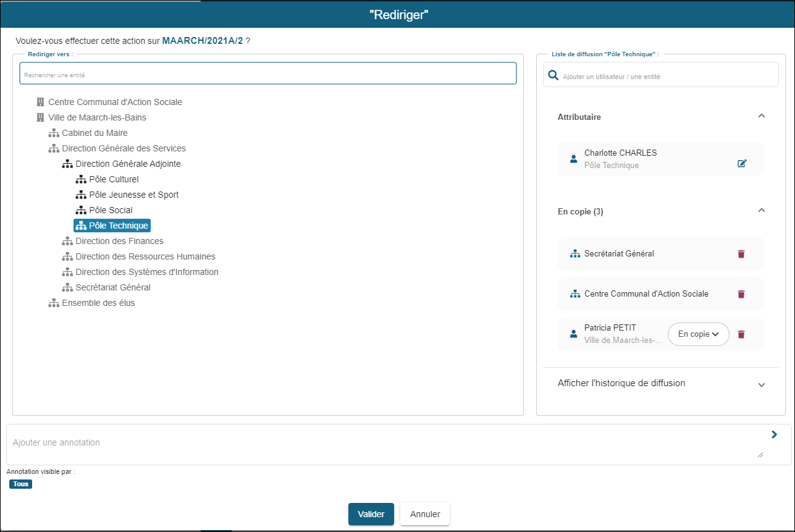This screenshot has height=532, width=795.
Task: Focus the Rechercher une entité search field
Action: click(x=268, y=74)
